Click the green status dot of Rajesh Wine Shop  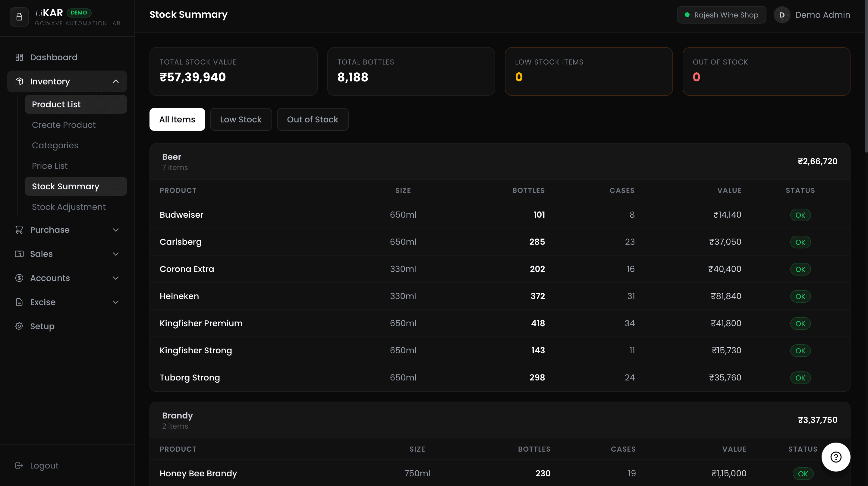coord(687,15)
